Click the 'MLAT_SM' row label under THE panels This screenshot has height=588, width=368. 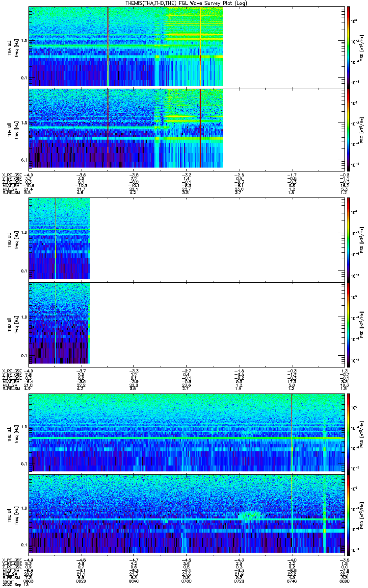[x=10, y=570]
